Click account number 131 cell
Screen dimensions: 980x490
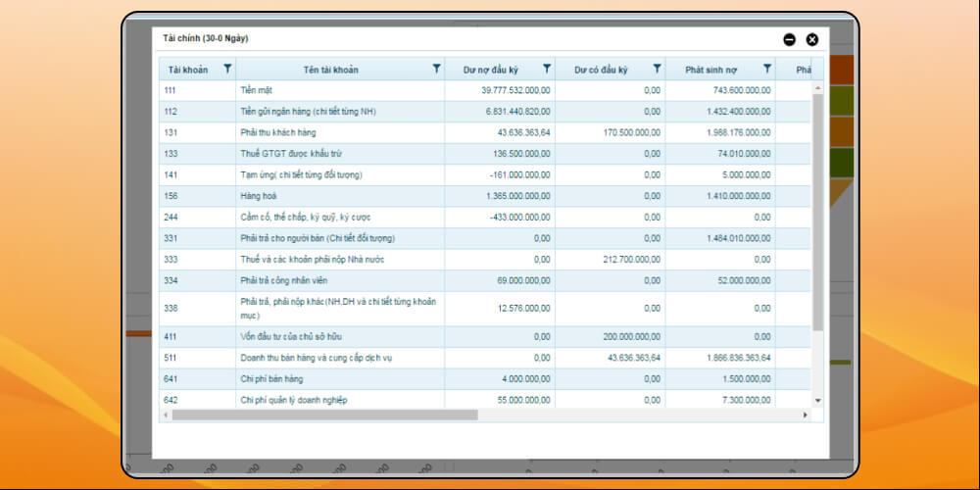(x=171, y=132)
